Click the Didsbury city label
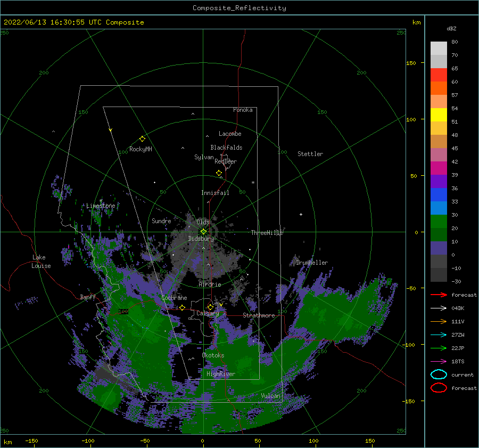The width and height of the screenshot is (479, 448). coord(201,239)
